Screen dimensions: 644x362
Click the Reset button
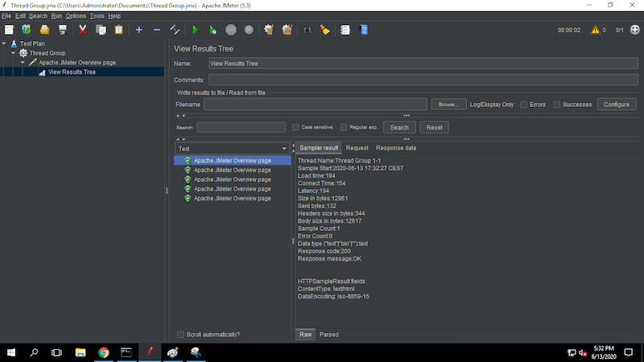(x=434, y=127)
